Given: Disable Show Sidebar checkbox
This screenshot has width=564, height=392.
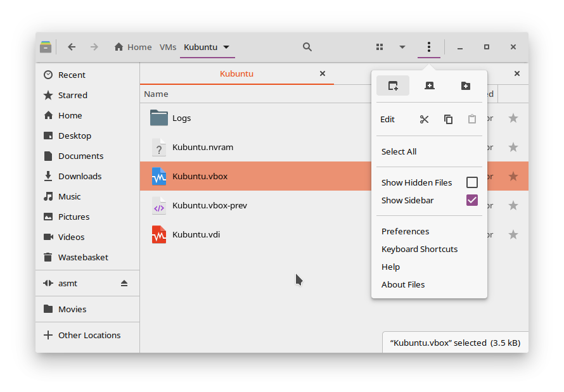Looking at the screenshot, I should pos(472,201).
